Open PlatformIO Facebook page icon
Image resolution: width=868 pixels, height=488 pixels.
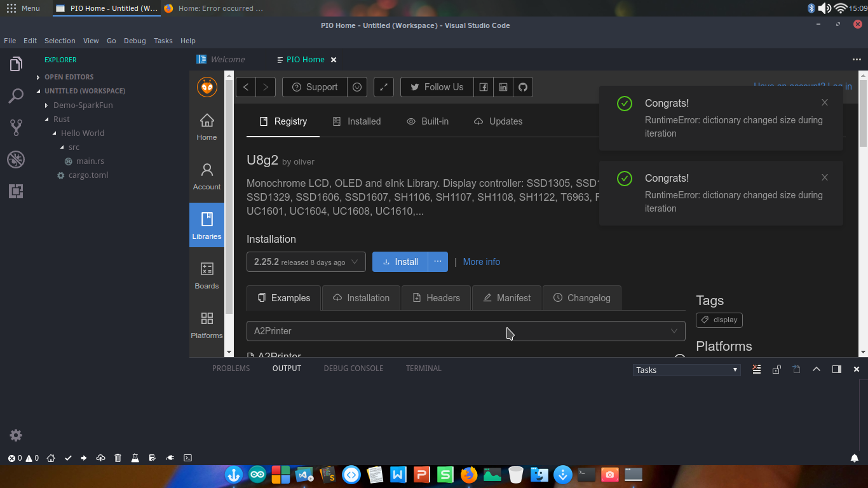tap(484, 87)
